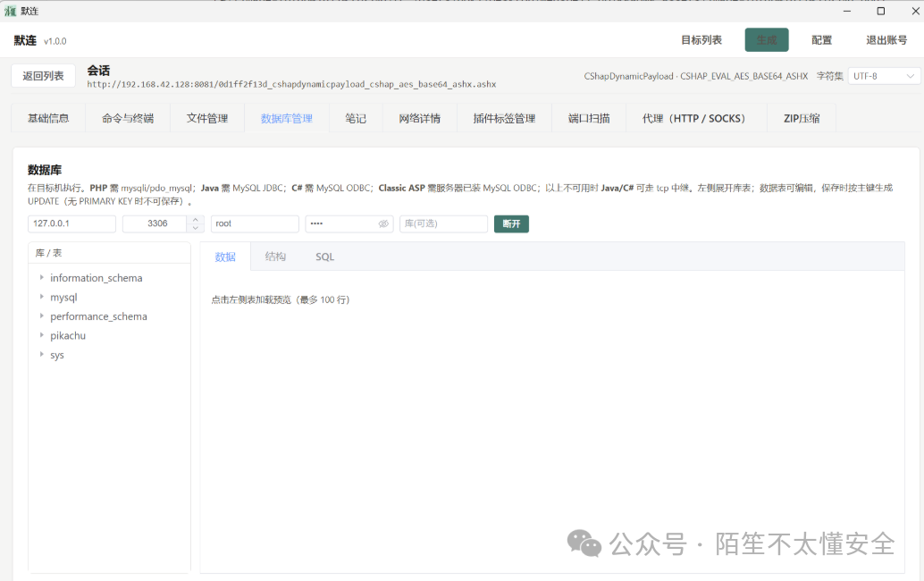This screenshot has height=581, width=924.
Task: Click the 默连 app icon in title bar
Action: click(x=10, y=12)
